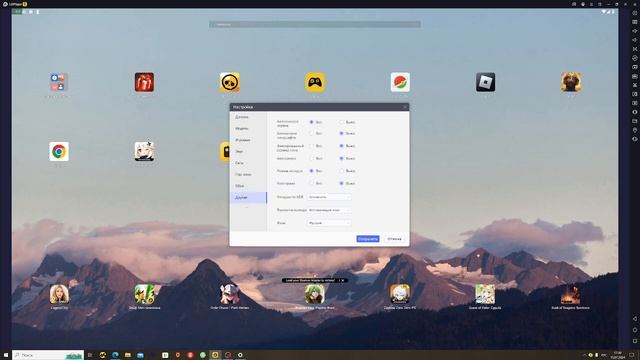Open the System Apps folder on home screen

[59, 82]
